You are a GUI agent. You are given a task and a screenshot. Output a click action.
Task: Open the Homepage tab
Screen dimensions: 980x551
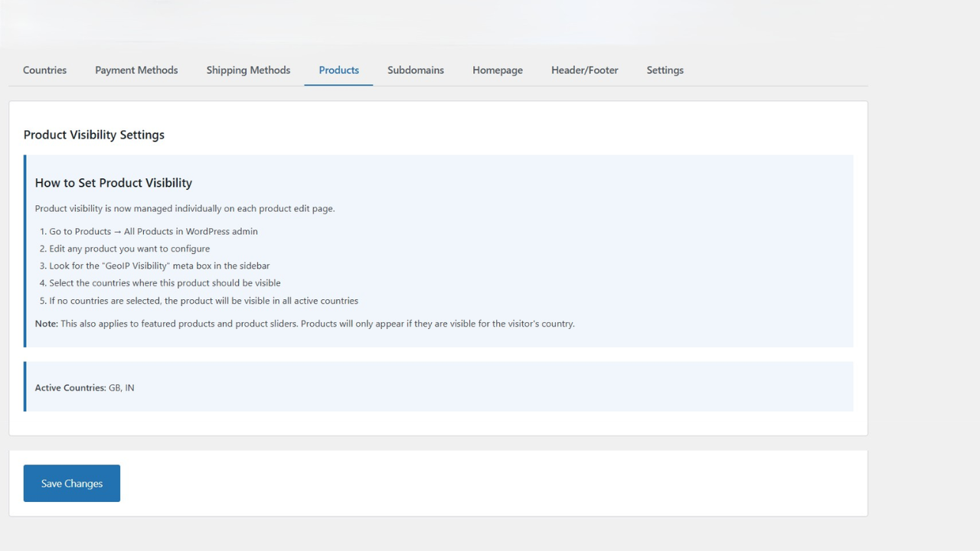(x=497, y=70)
